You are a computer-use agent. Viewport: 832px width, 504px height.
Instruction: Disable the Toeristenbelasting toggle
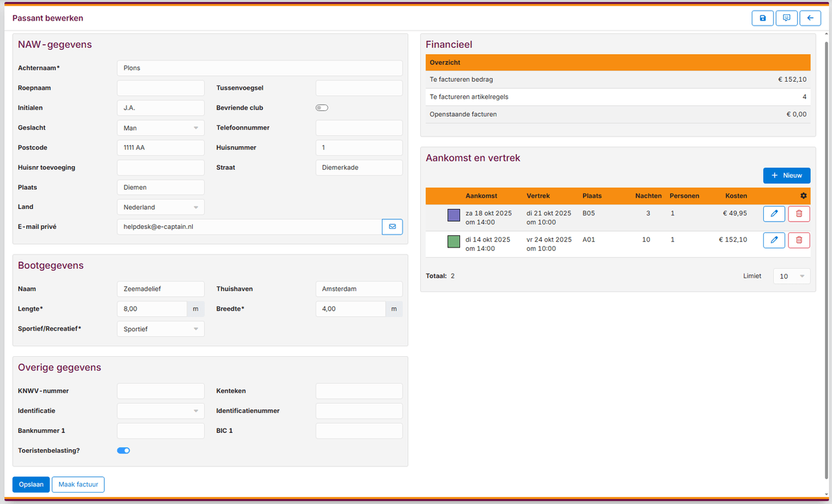coord(123,450)
